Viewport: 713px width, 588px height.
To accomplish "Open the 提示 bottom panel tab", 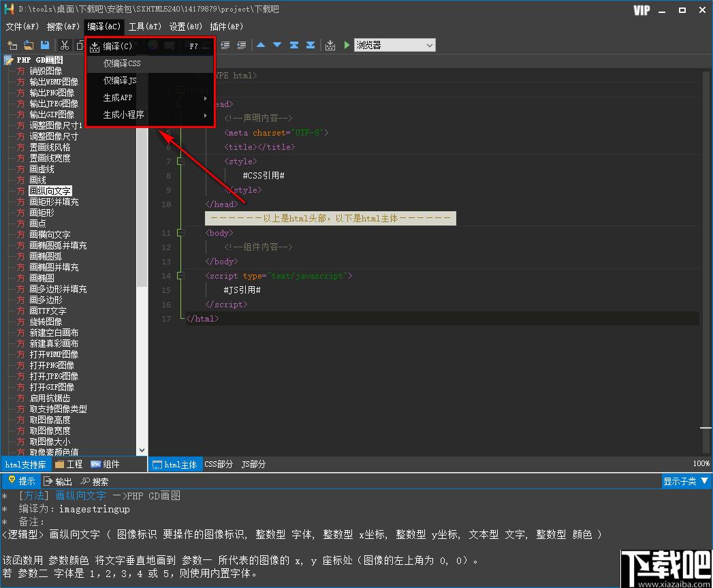I will coord(21,481).
